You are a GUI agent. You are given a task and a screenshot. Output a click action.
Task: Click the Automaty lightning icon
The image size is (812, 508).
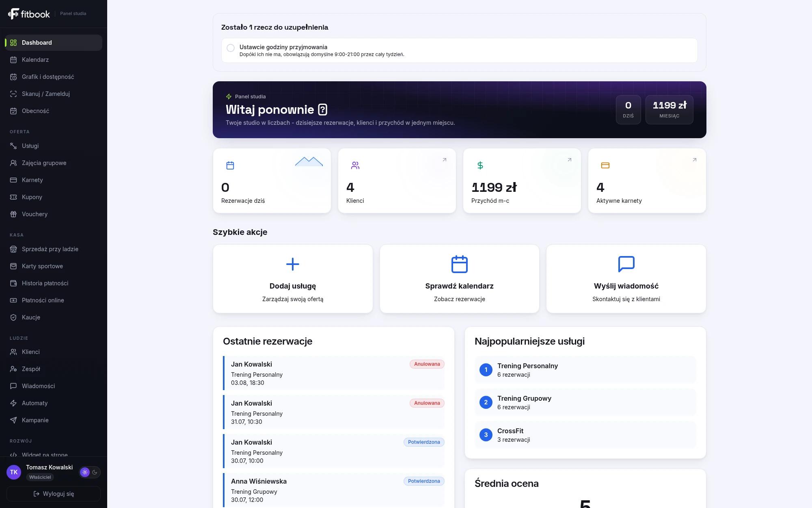coord(13,403)
